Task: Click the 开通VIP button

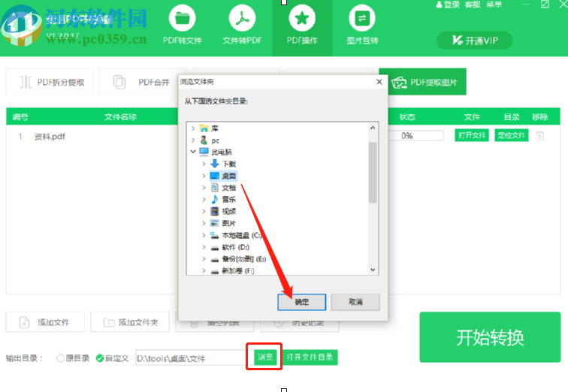Action: 475,41
